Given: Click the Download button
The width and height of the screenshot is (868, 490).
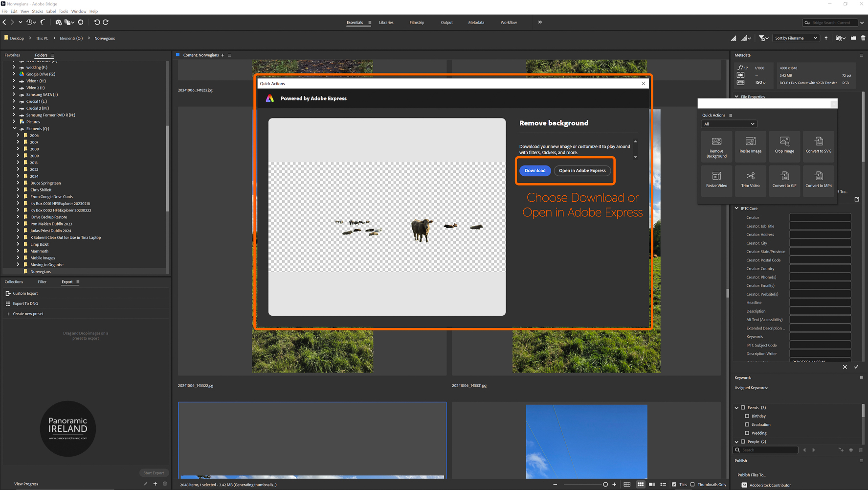Looking at the screenshot, I should (534, 170).
